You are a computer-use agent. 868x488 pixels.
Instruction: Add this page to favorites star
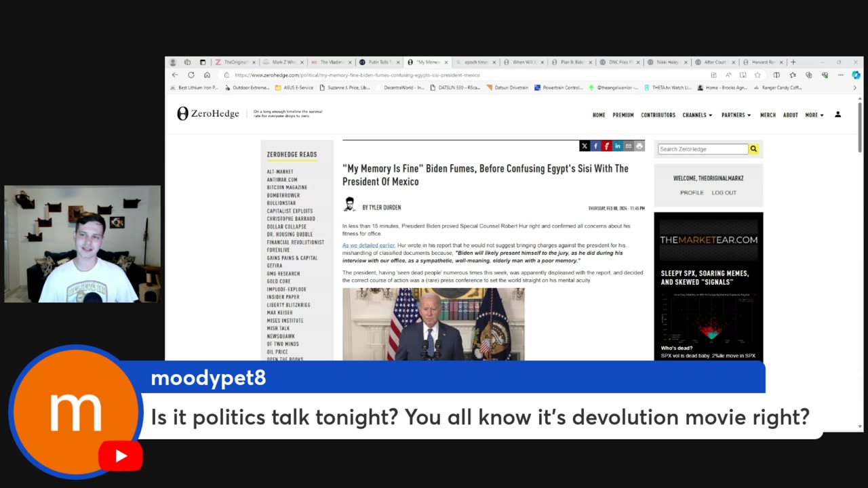coord(757,75)
